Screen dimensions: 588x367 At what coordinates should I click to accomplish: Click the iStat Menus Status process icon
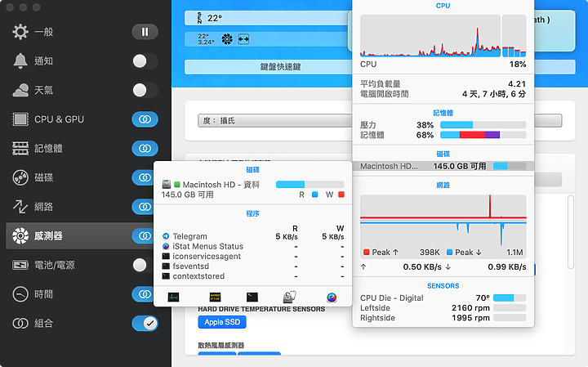coord(166,246)
